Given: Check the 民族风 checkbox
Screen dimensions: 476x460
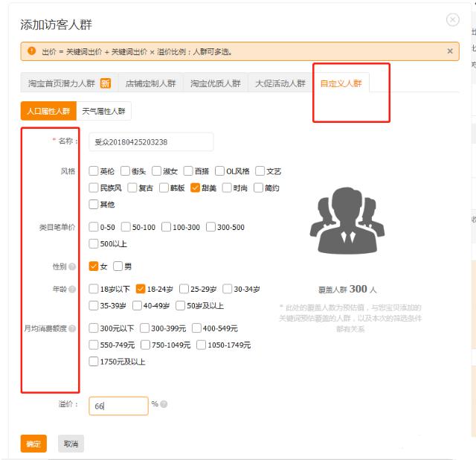Looking at the screenshot, I should [94, 188].
